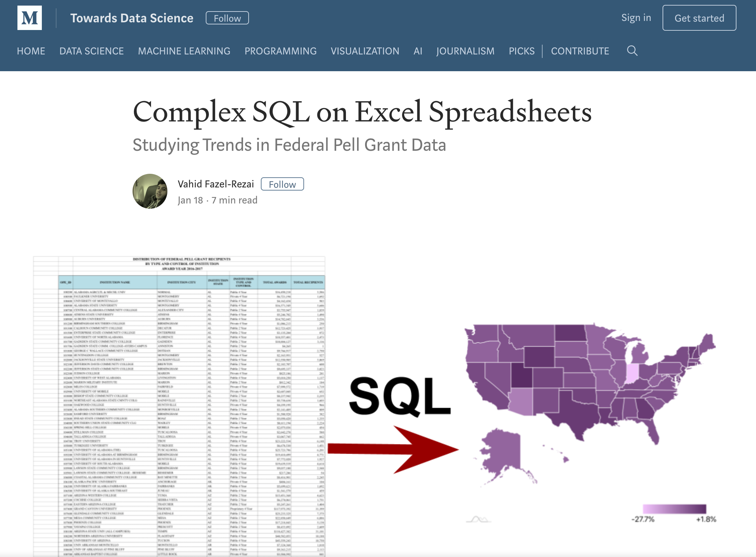The height and width of the screenshot is (557, 756).
Task: Follow the Towards Data Science publication
Action: tap(227, 18)
